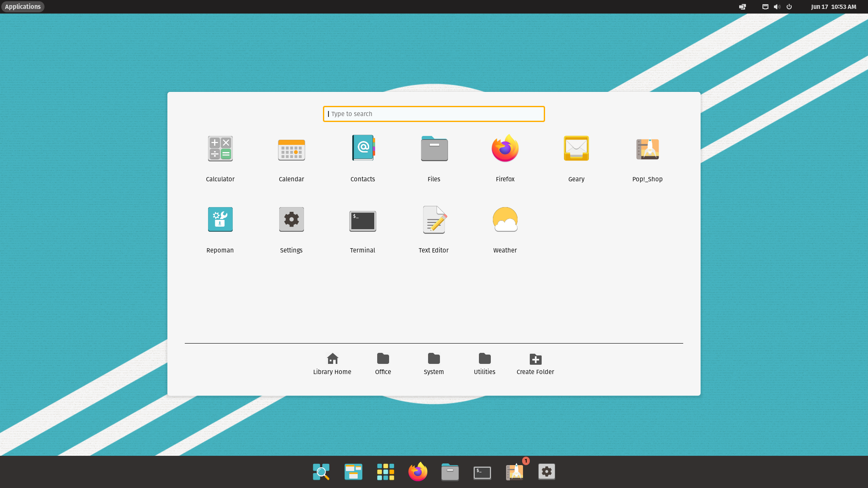Image resolution: width=868 pixels, height=488 pixels.
Task: Click the network status icon in top bar
Action: pyautogui.click(x=765, y=7)
